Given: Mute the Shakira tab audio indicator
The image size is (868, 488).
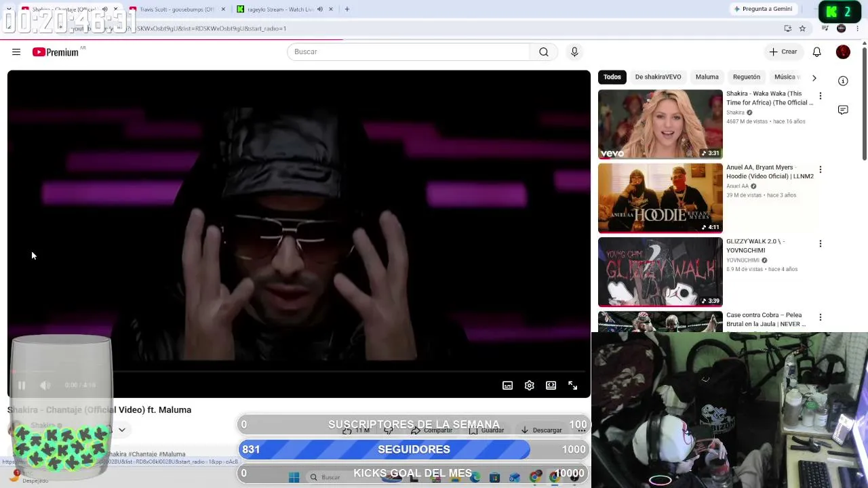Looking at the screenshot, I should pyautogui.click(x=104, y=9).
